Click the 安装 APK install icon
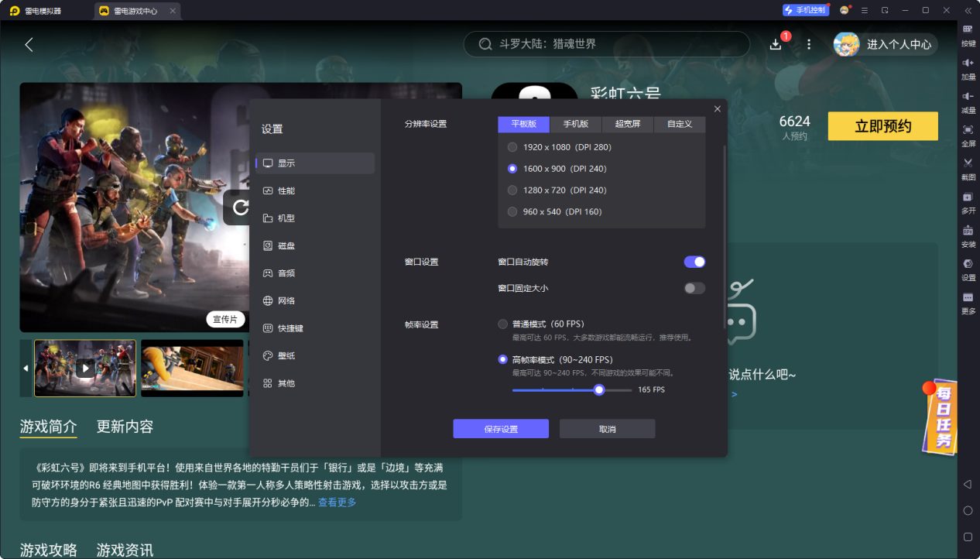980x559 pixels. pos(968,235)
